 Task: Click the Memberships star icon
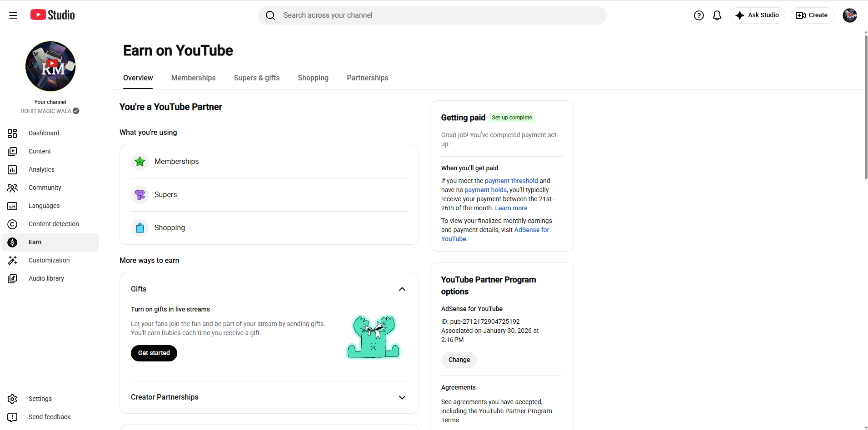pyautogui.click(x=140, y=161)
